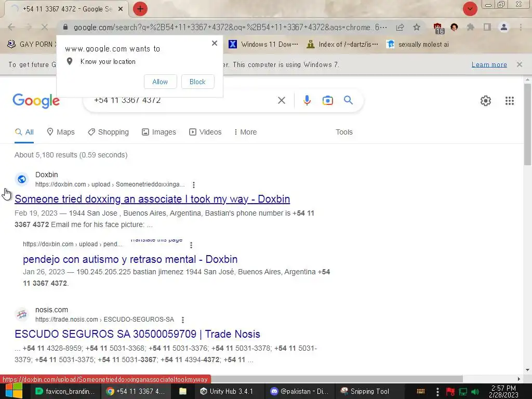Go back to previous page
The width and height of the screenshot is (532, 399).
11,27
